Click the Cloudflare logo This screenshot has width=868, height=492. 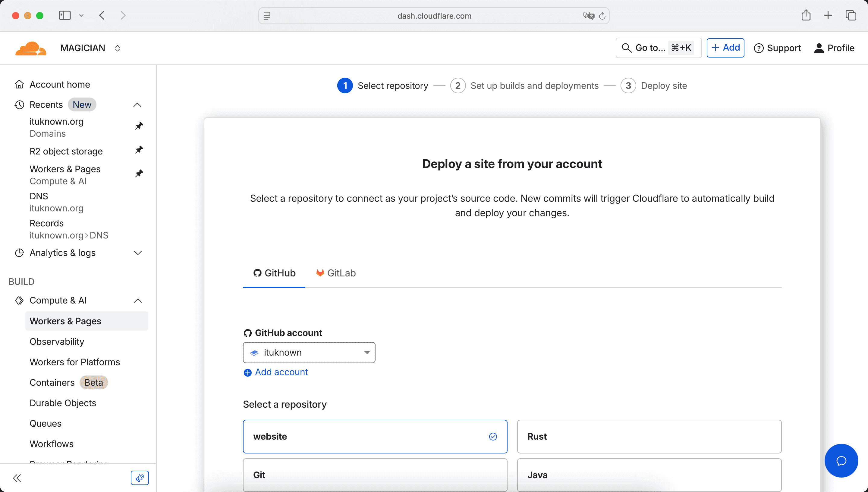tap(30, 48)
